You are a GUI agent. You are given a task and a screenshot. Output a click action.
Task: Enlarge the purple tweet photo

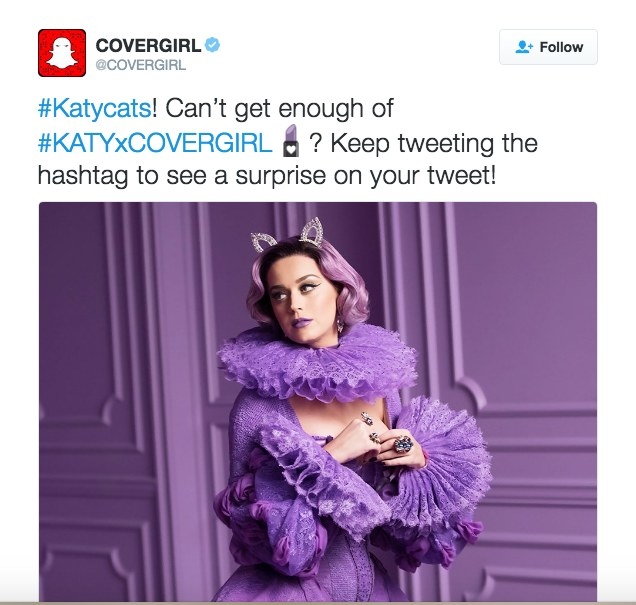point(318,402)
